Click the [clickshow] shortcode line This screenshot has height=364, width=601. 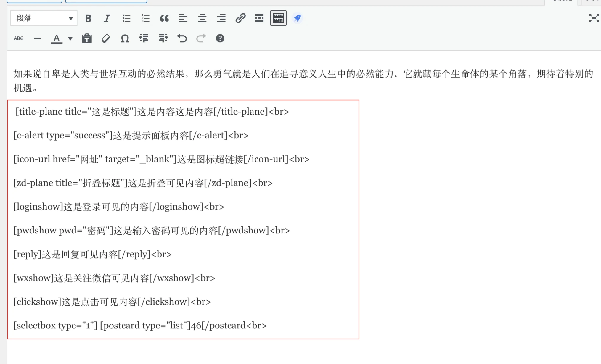tap(112, 302)
